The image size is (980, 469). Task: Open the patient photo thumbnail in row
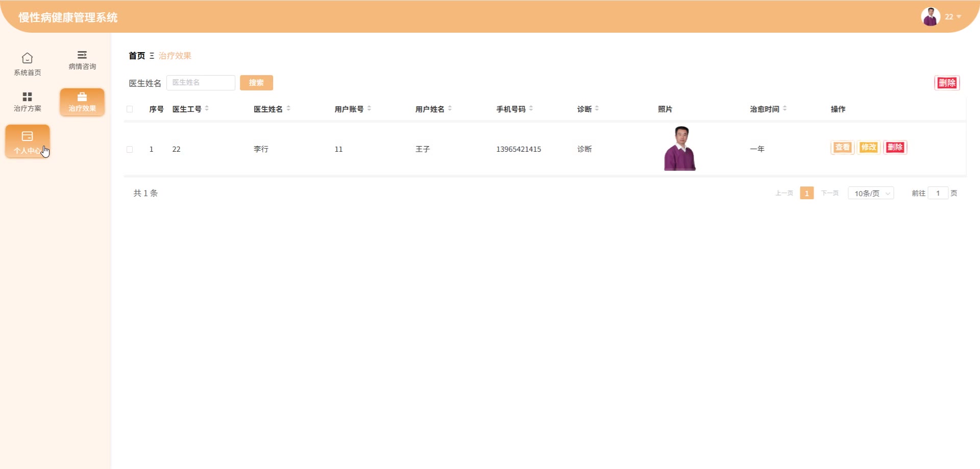click(679, 149)
